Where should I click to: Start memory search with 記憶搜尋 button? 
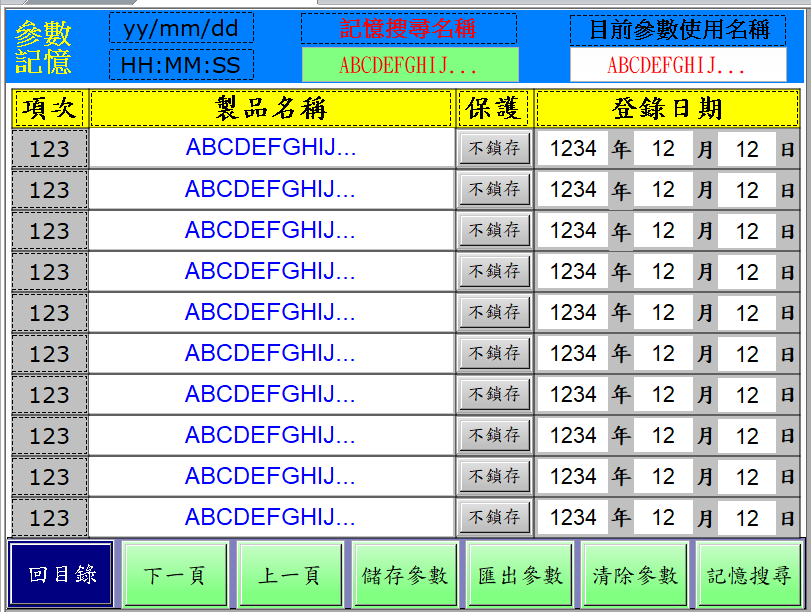pos(749,575)
